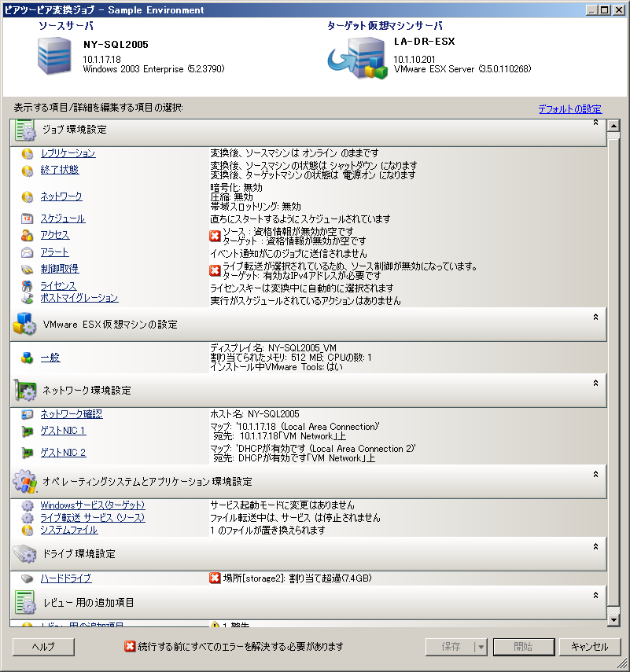
Task: Click the error icon beside ハードドライブ storage2 message
Action: tap(215, 578)
